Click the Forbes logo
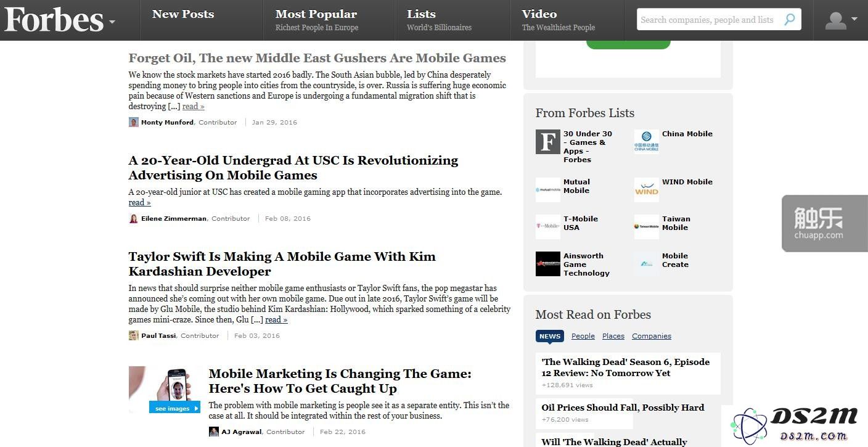The image size is (868, 447). coord(54,20)
